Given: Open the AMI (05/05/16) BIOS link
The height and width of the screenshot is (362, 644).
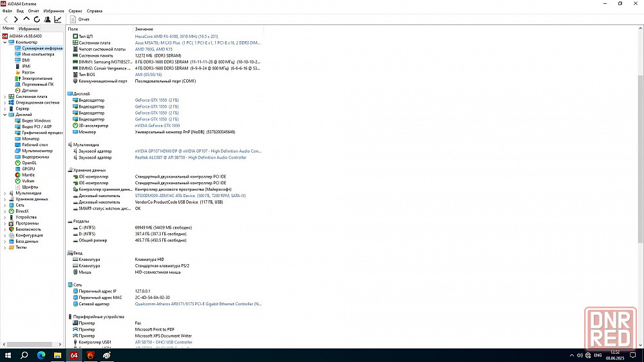Looking at the screenshot, I should pyautogui.click(x=148, y=75).
